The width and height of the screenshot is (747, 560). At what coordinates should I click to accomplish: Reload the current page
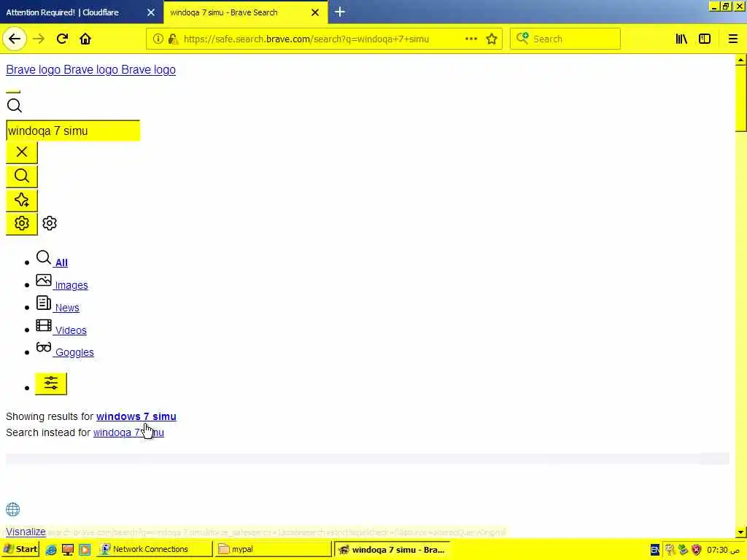pyautogui.click(x=63, y=39)
